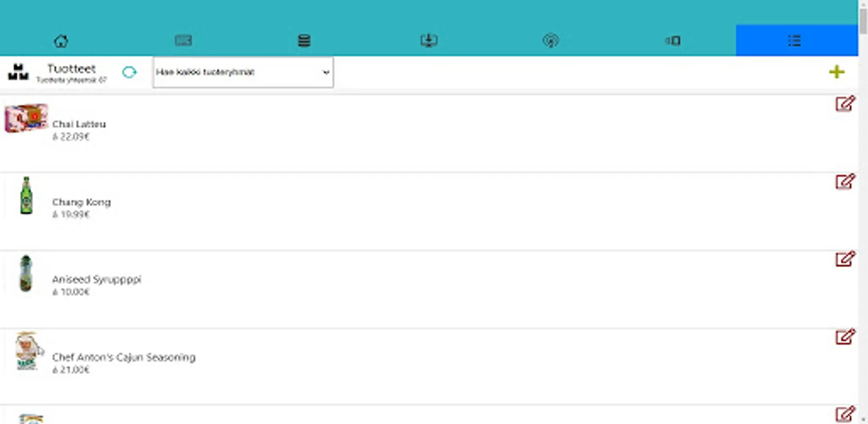This screenshot has height=424, width=868.
Task: Open the device screen icon in top bar
Action: pyautogui.click(x=673, y=41)
